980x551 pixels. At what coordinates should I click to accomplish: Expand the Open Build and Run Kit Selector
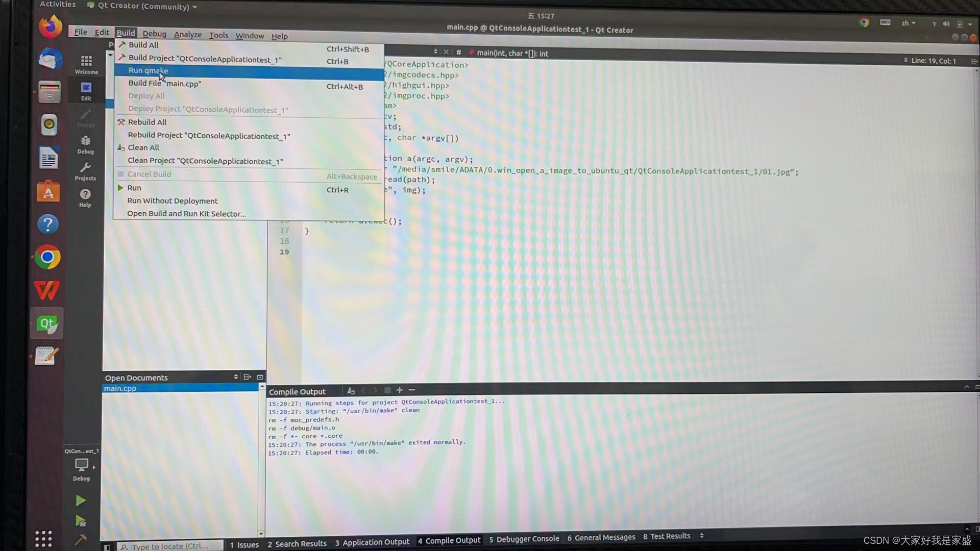tap(187, 213)
